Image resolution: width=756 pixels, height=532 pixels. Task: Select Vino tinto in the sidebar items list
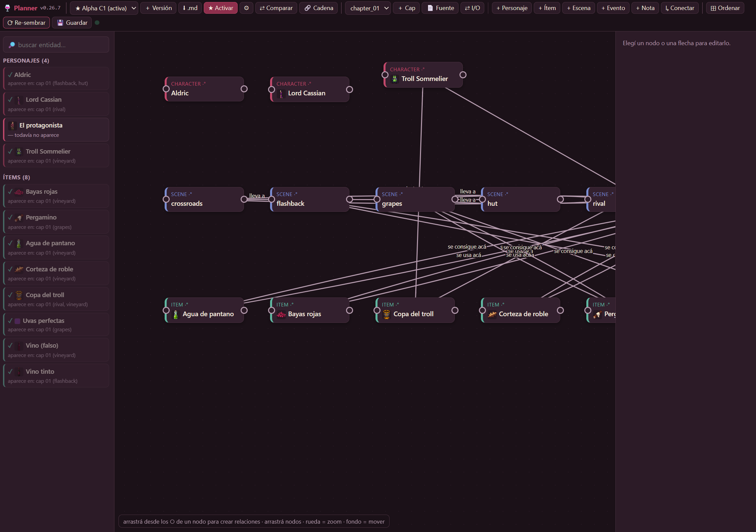tap(56, 376)
